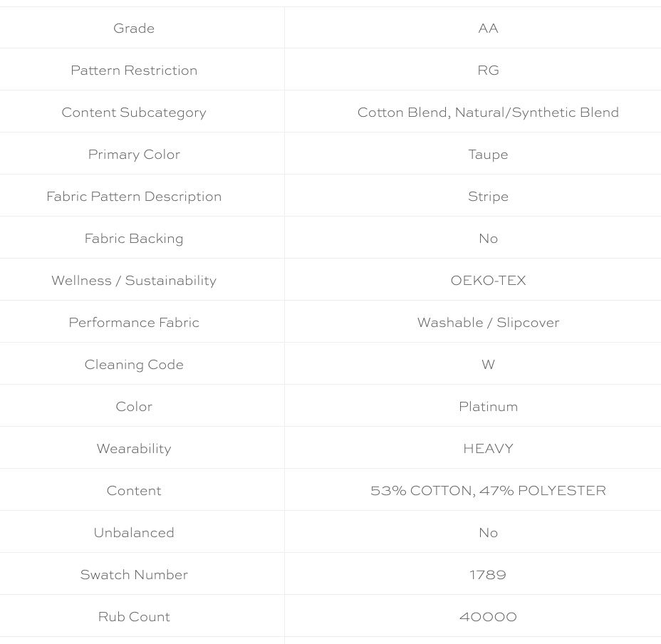Click the Unbalanced label cell

[134, 533]
